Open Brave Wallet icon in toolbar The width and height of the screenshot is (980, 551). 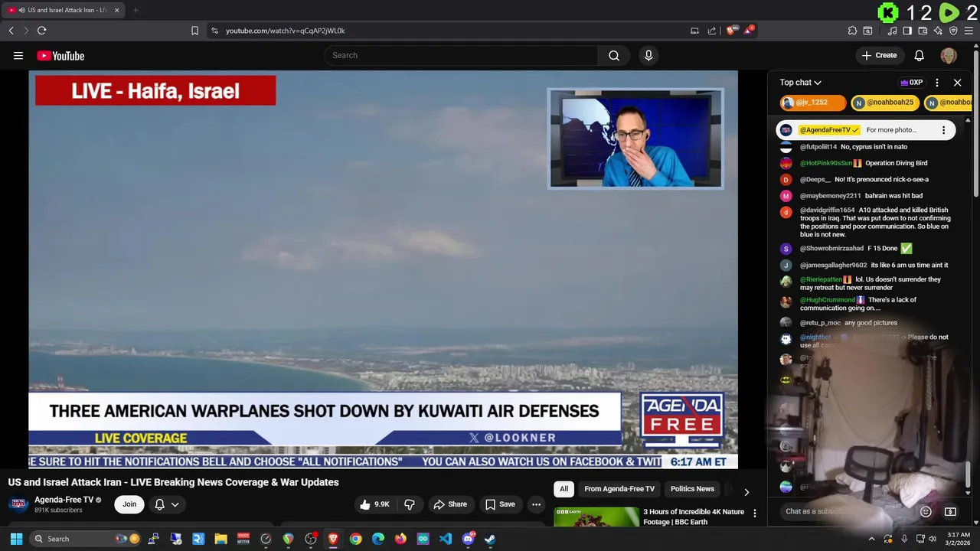[x=923, y=31]
